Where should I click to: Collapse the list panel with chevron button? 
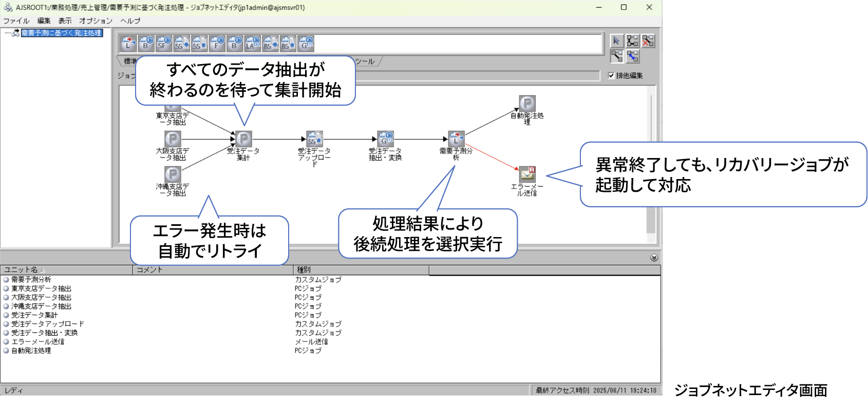[654, 258]
